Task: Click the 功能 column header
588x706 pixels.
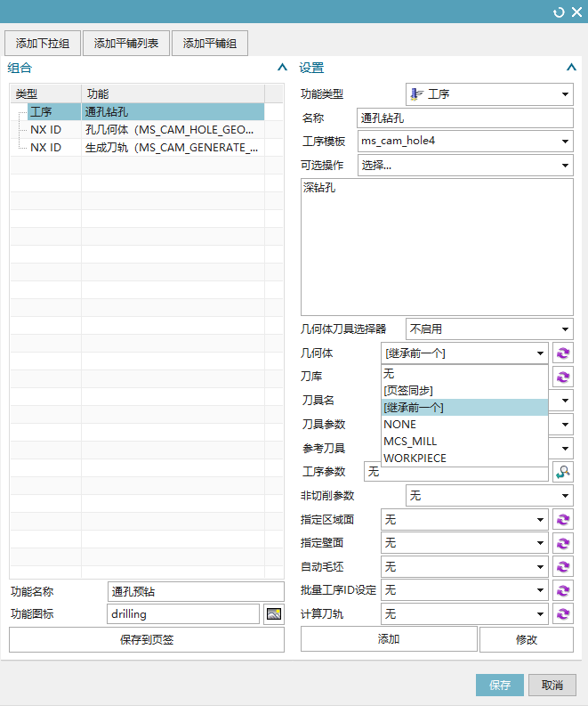Action: 173,93
